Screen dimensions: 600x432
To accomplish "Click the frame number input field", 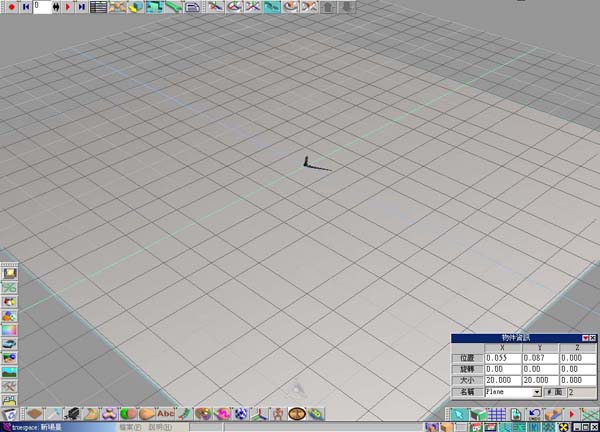I will [x=40, y=7].
